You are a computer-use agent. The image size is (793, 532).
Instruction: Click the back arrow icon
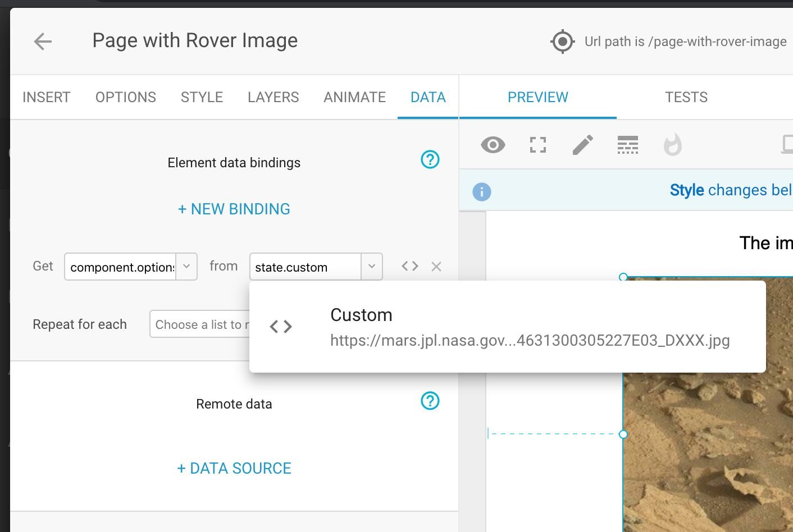(x=43, y=41)
